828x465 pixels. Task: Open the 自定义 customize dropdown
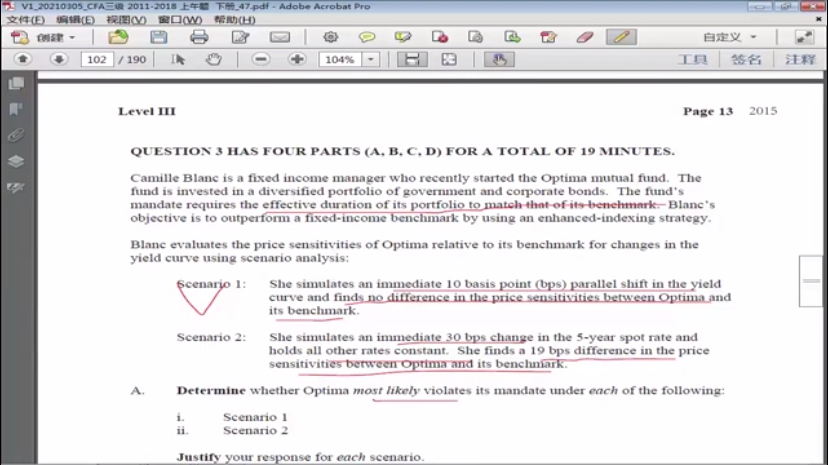click(x=730, y=37)
